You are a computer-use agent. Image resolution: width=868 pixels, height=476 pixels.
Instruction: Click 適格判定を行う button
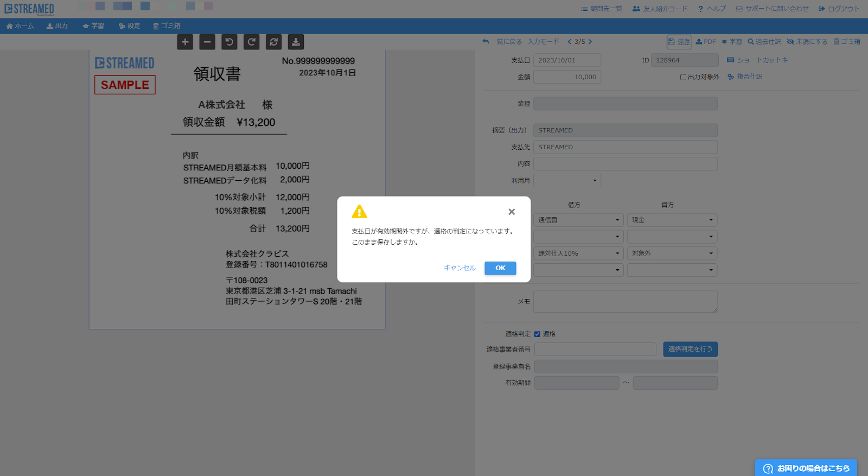(x=690, y=350)
